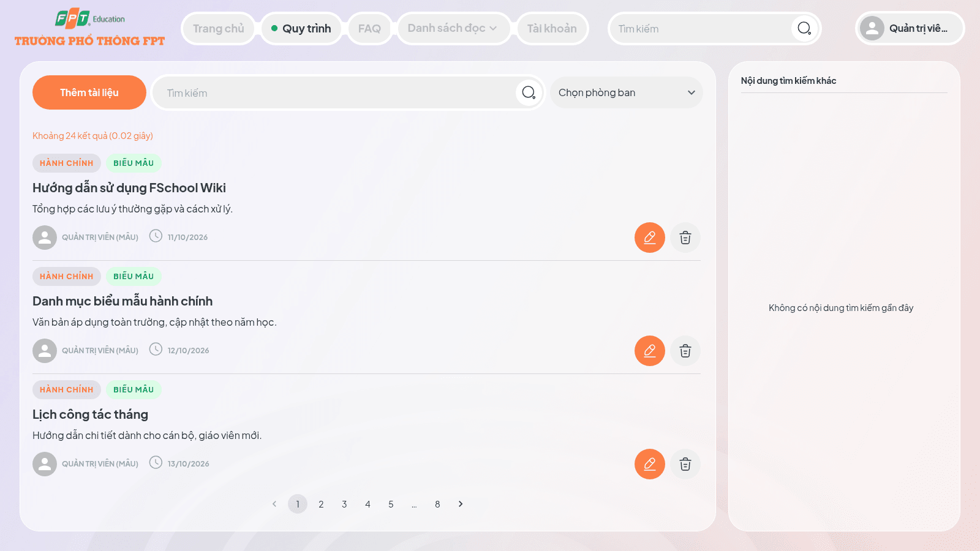Delete 'Danh mục biểu mẫu hành chính' document
980x551 pixels.
(685, 351)
